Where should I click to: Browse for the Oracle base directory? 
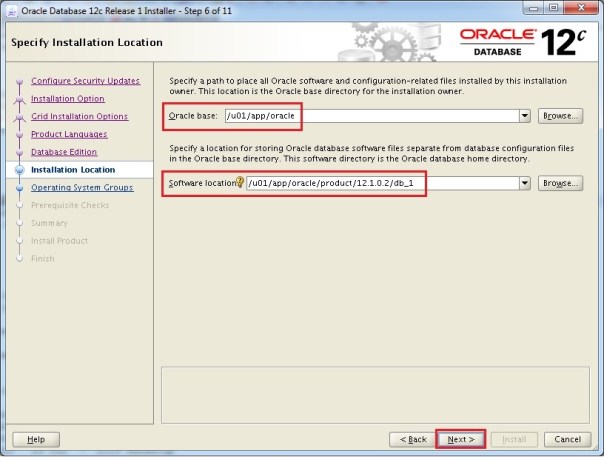click(x=560, y=116)
